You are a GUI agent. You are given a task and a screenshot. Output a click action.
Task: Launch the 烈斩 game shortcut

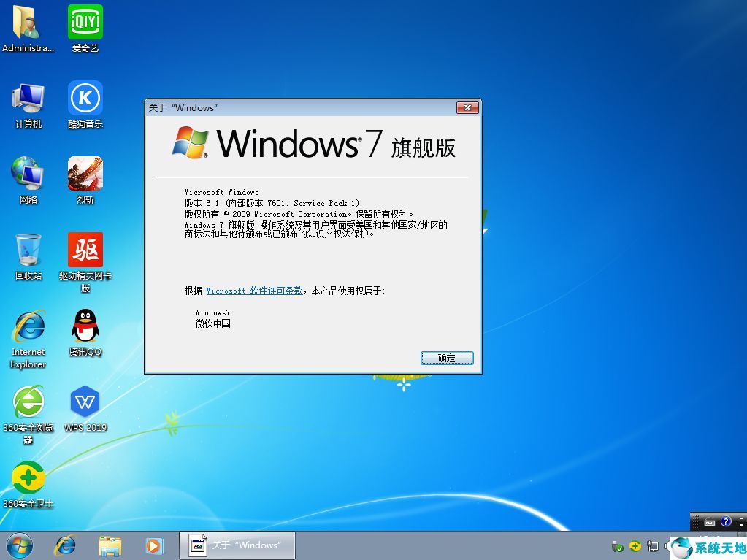tap(85, 180)
